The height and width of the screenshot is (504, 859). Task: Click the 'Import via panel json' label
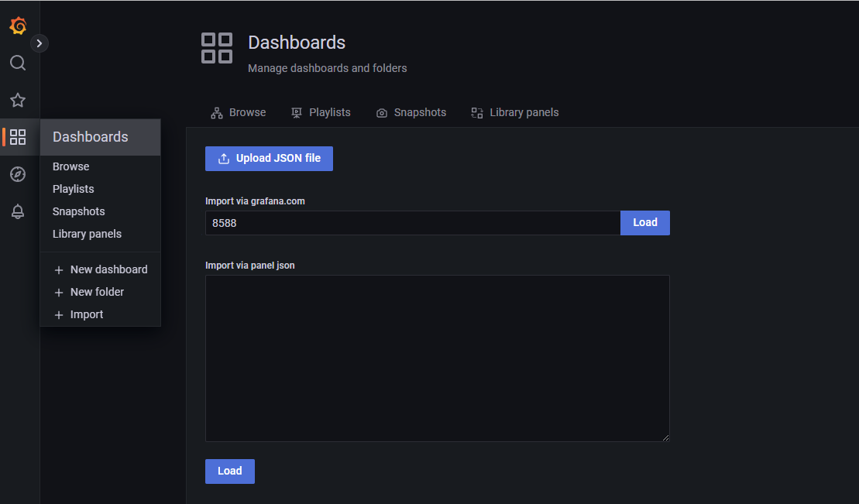click(250, 265)
